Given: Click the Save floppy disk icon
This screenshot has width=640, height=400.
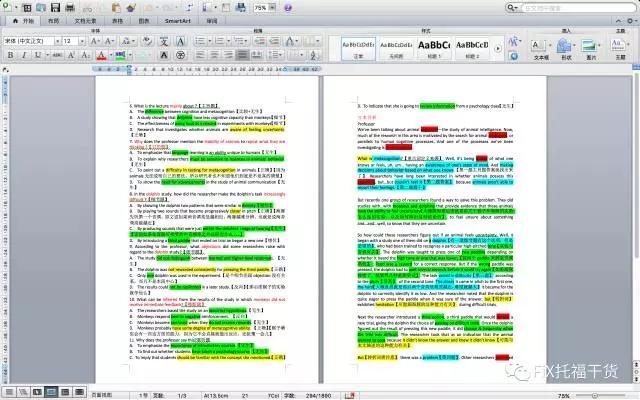Looking at the screenshot, I should [55, 7].
